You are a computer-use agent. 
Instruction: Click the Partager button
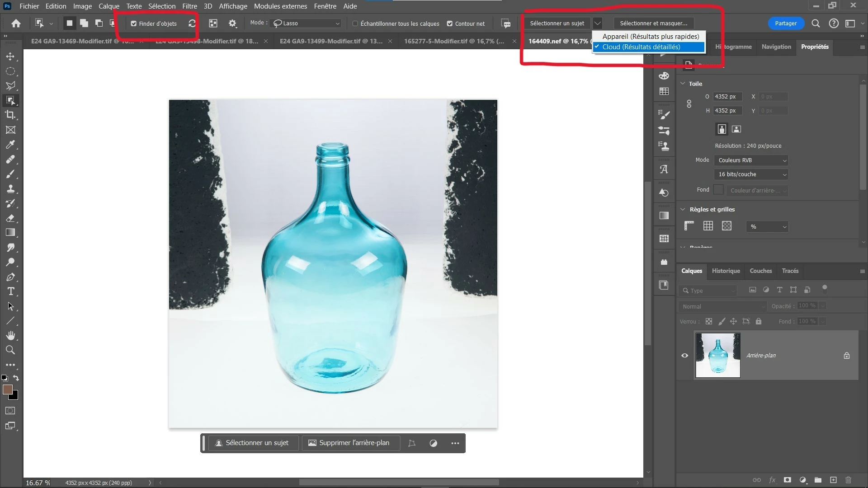[x=786, y=23]
